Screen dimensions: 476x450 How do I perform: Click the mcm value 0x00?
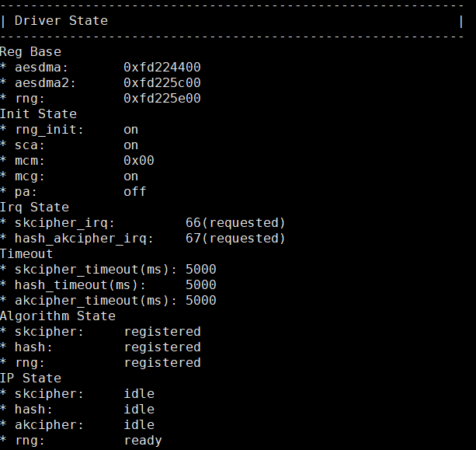[x=139, y=160]
